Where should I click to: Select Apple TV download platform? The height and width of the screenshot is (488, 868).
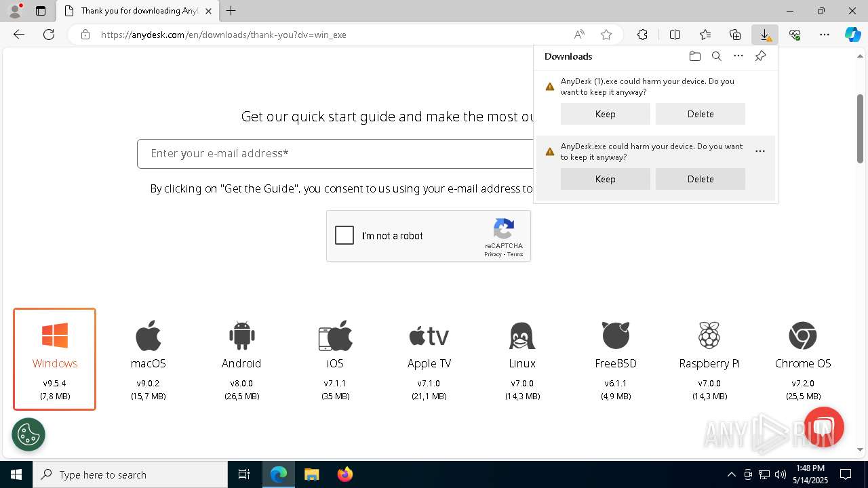coord(429,359)
